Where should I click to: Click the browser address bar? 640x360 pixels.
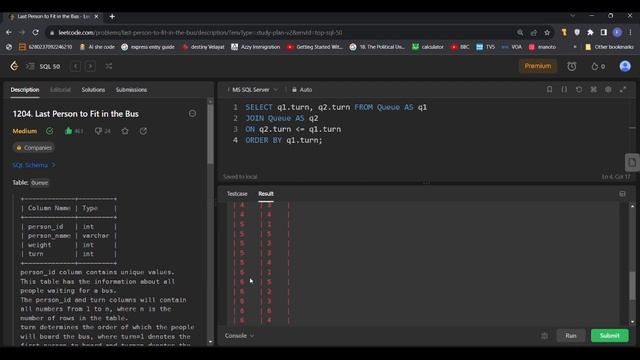click(x=282, y=33)
